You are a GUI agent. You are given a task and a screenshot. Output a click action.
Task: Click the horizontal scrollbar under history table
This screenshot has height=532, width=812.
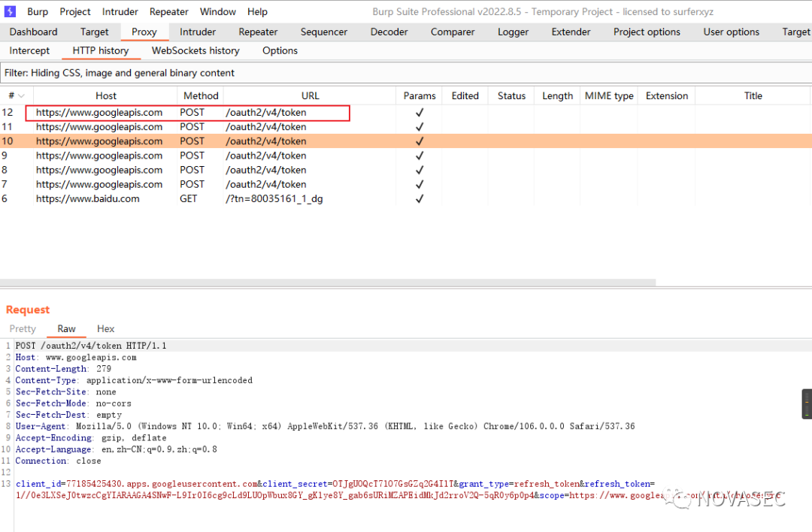pyautogui.click(x=328, y=283)
